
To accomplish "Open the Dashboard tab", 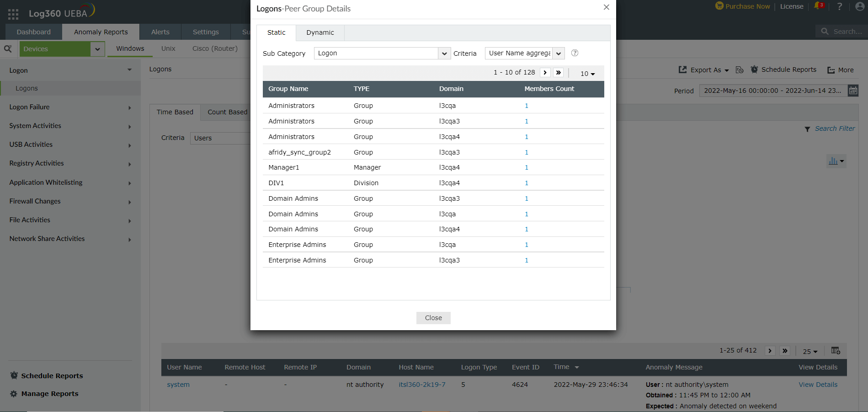I will click(x=34, y=32).
